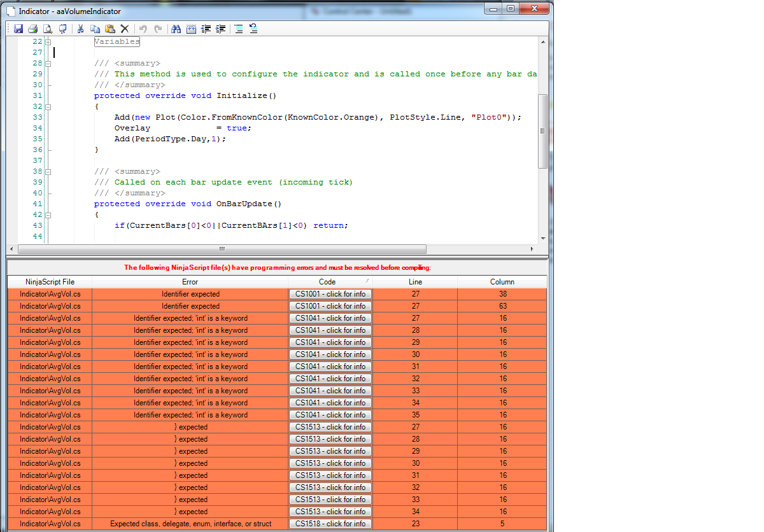The image size is (764, 532).
Task: Click the horizontal scrollbar thumb in the code editor
Action: (222, 249)
